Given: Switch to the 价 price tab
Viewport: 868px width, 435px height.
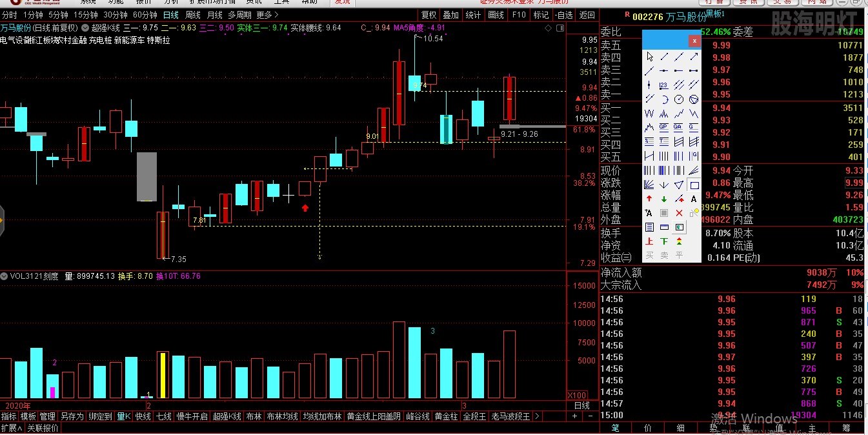Looking at the screenshot, I should [648, 427].
